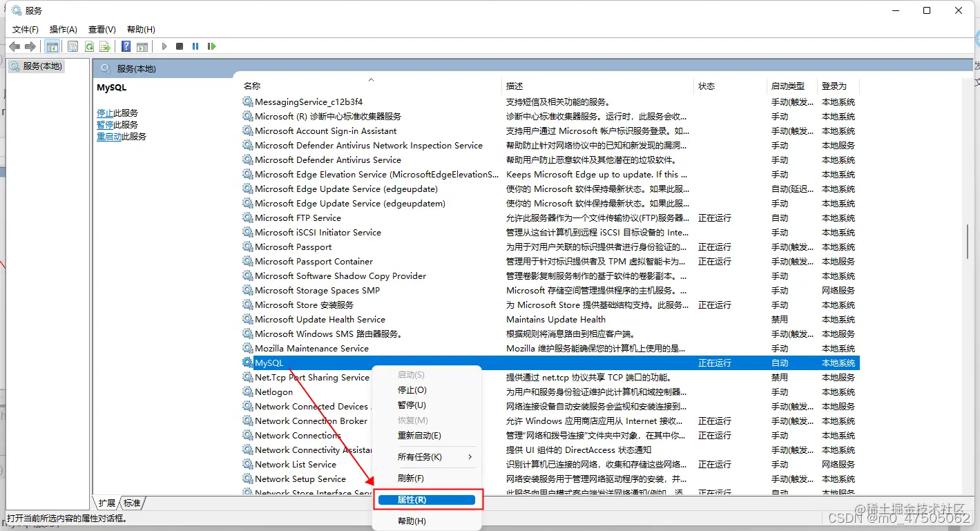Click the 重新启动 link for MySQL service

click(x=109, y=136)
